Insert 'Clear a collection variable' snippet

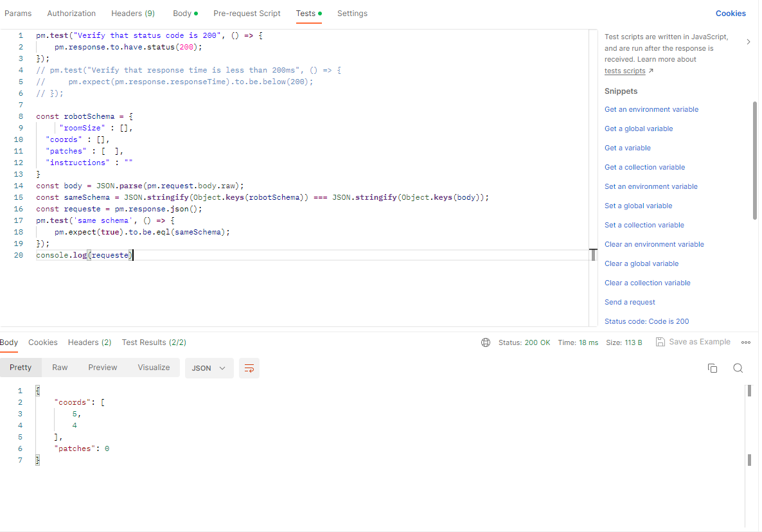tap(647, 283)
